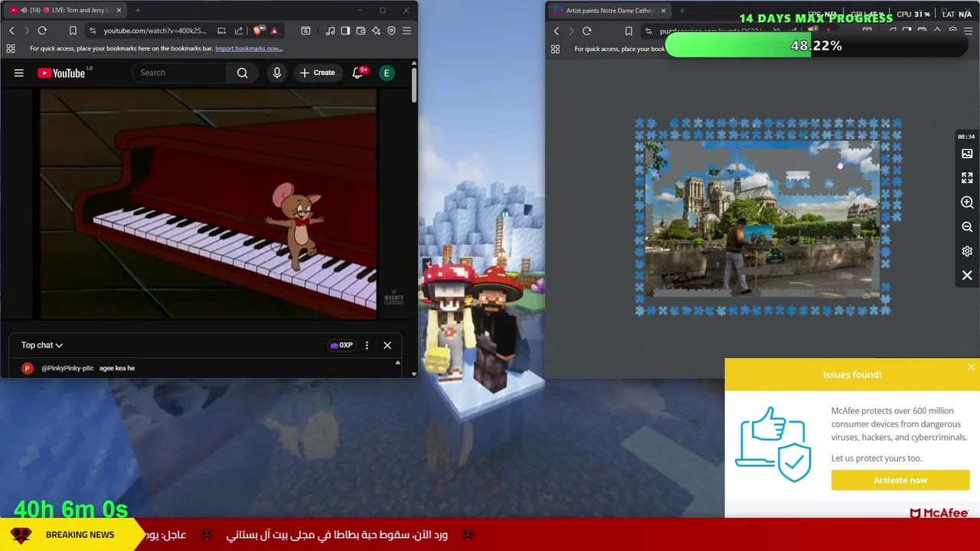Open the picture-in-picture icon in address bar
The image size is (980, 551).
coord(221,31)
